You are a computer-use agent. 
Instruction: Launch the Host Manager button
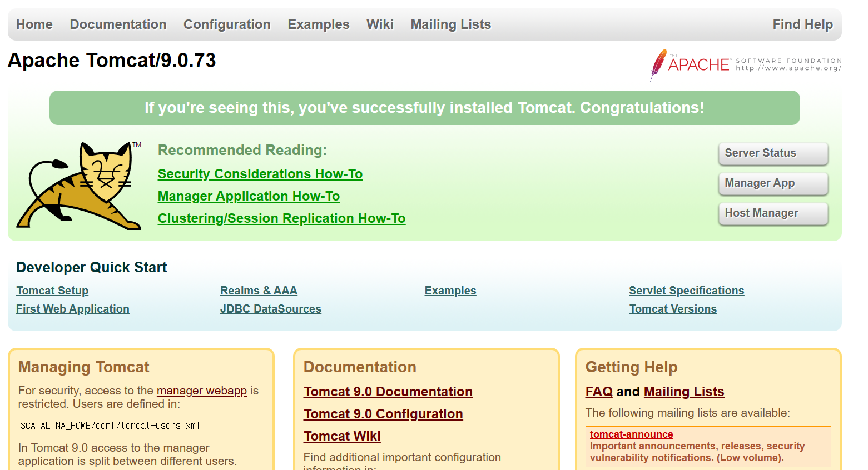[x=773, y=213]
